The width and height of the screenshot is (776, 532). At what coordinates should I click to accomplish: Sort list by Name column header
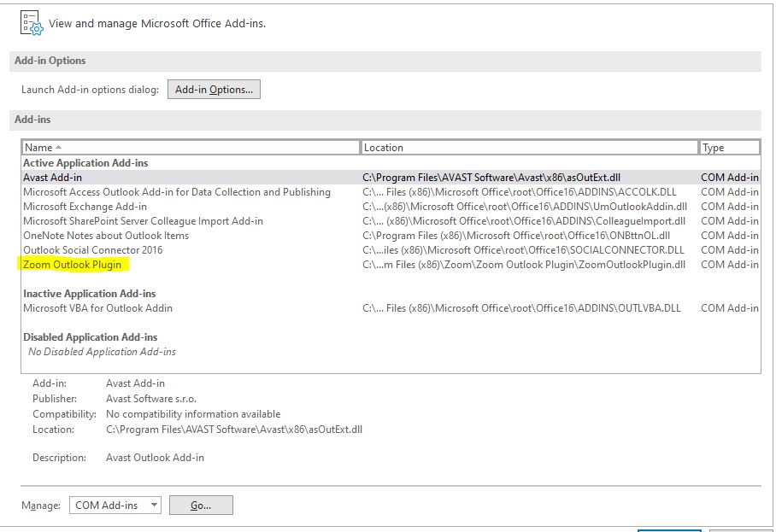coord(191,148)
